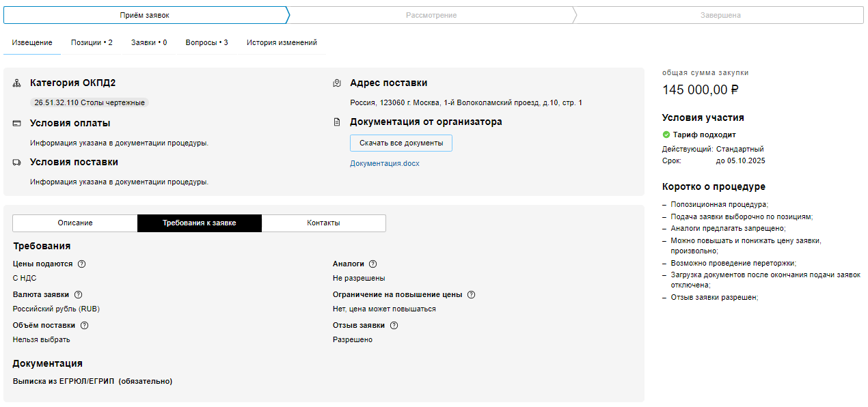View the История изменений tab
This screenshot has width=868, height=407.
click(x=282, y=42)
